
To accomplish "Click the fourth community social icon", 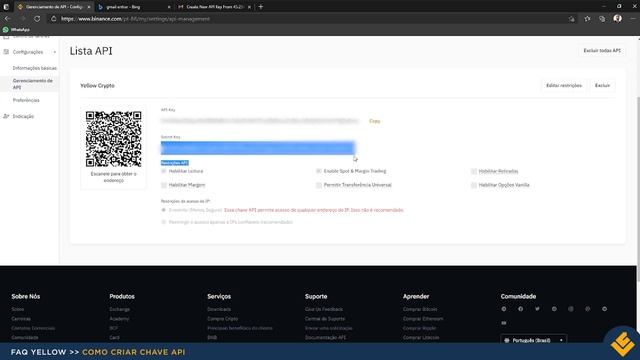I will point(554,309).
